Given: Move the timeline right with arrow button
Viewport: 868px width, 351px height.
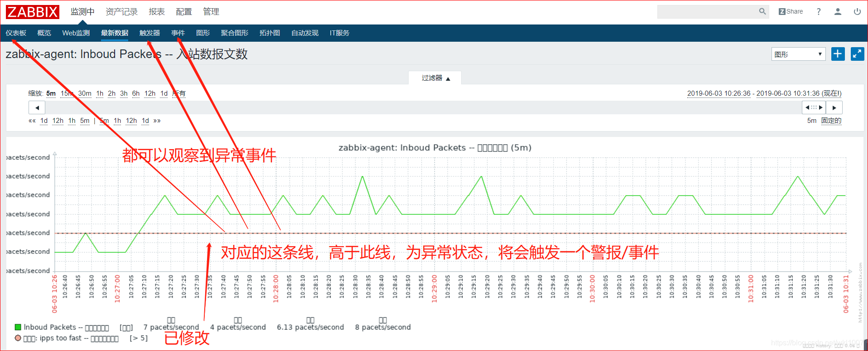Looking at the screenshot, I should (x=834, y=107).
